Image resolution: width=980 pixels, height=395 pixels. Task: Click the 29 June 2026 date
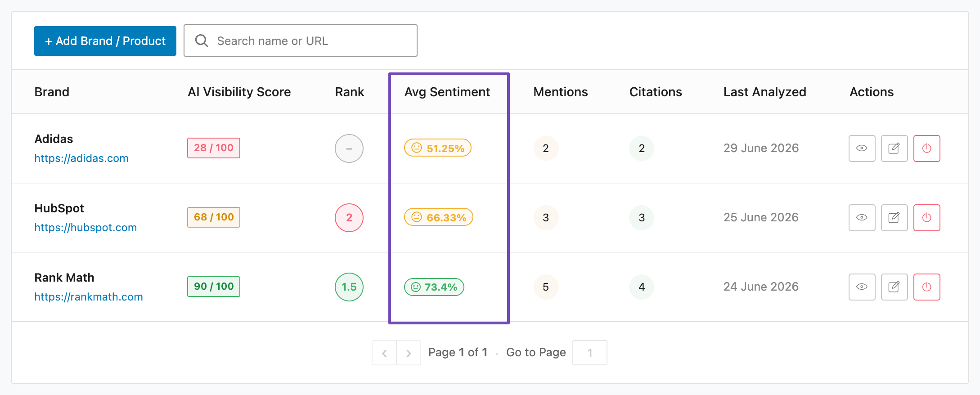pos(761,148)
